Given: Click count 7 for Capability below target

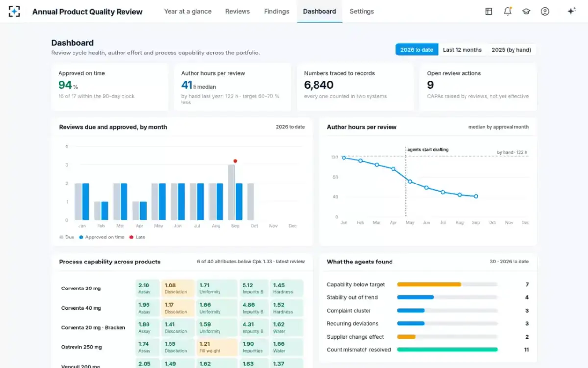Looking at the screenshot, I should pyautogui.click(x=527, y=284).
